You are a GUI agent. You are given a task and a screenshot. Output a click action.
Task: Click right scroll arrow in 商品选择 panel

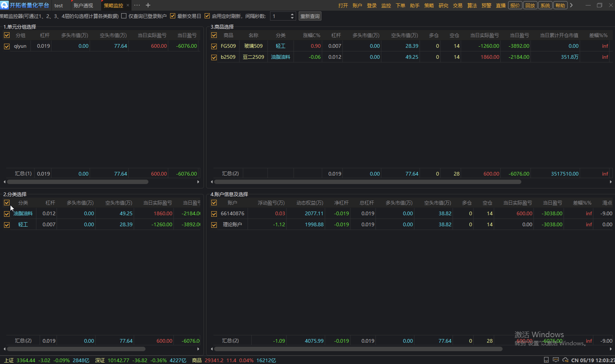pyautogui.click(x=611, y=182)
